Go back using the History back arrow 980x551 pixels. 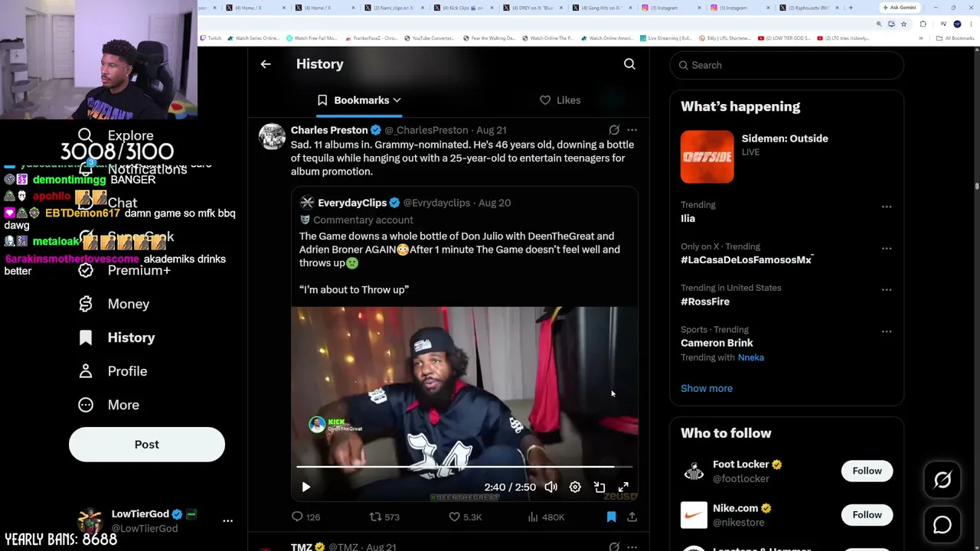point(266,64)
